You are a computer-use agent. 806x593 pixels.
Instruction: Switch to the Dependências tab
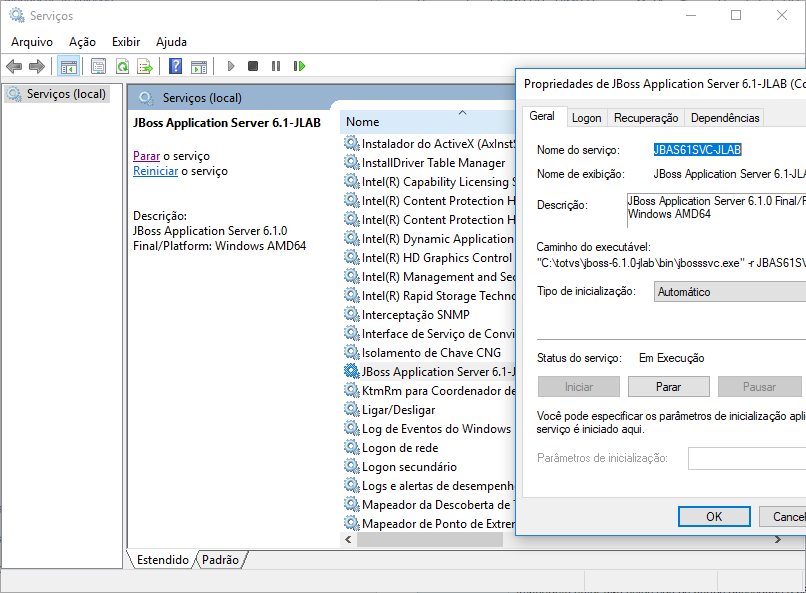[x=725, y=118]
